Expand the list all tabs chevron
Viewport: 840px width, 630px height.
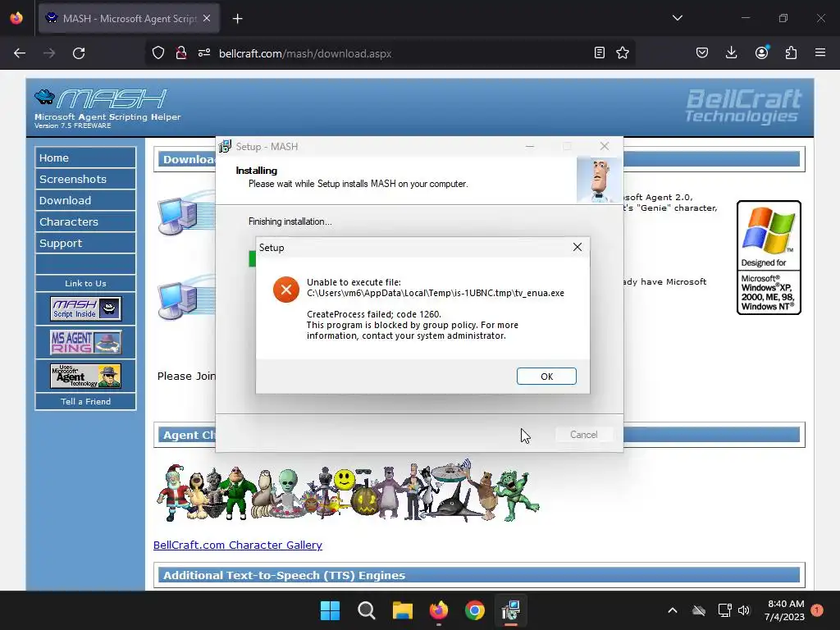pyautogui.click(x=677, y=18)
